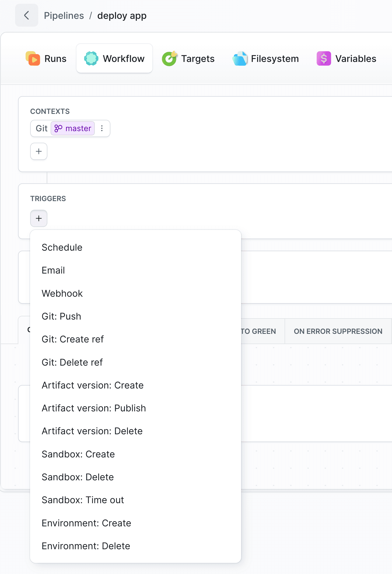Switch to the Workflow tab

tap(114, 58)
